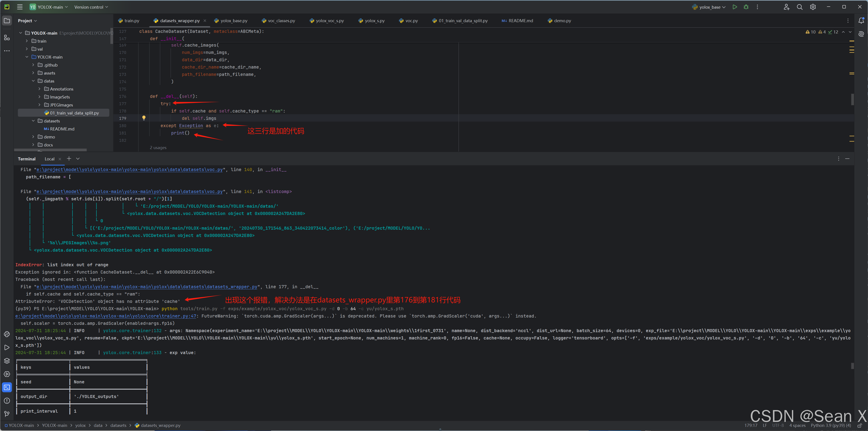Open IDE Settings gear icon

pos(813,7)
